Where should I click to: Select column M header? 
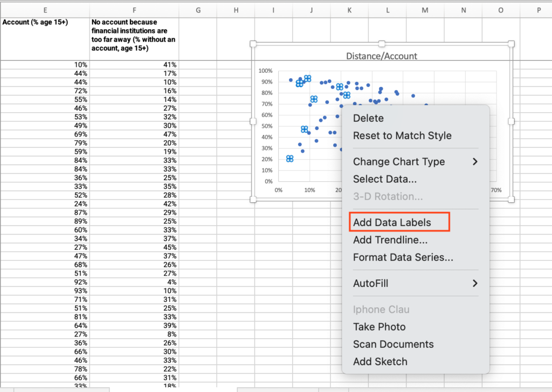pos(425,10)
